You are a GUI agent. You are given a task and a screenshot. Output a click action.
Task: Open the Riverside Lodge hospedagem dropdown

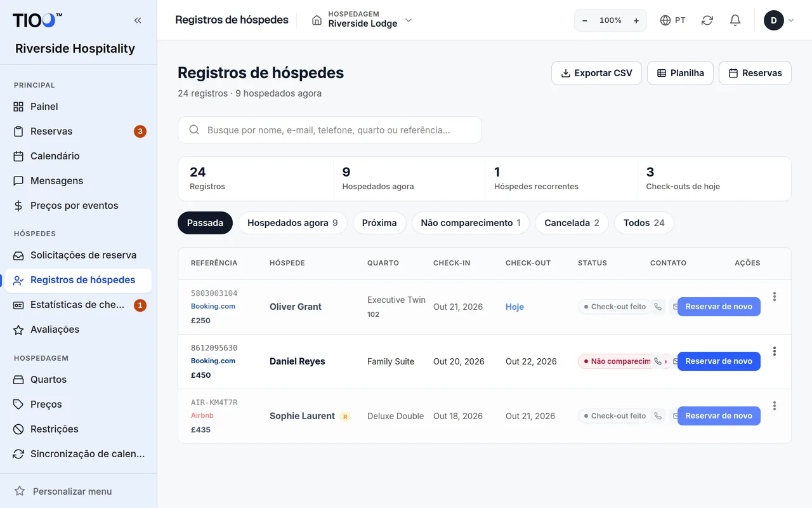click(362, 20)
